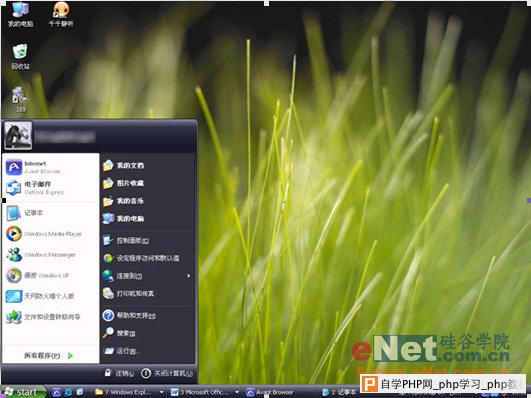
Task: Open the Microsoft Office taskbar group
Action: 203,392
